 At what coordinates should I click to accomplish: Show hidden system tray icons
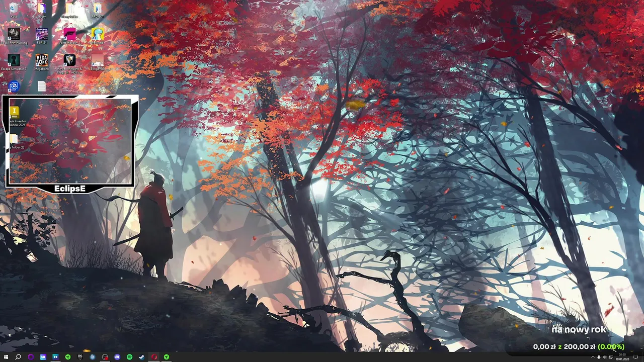593,357
